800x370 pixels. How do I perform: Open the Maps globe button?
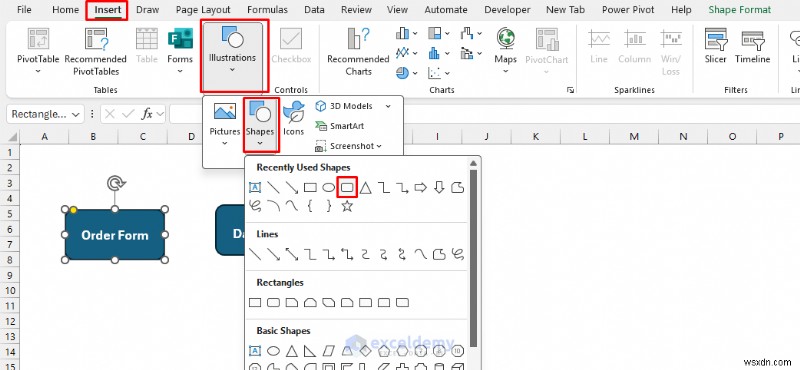[505, 50]
